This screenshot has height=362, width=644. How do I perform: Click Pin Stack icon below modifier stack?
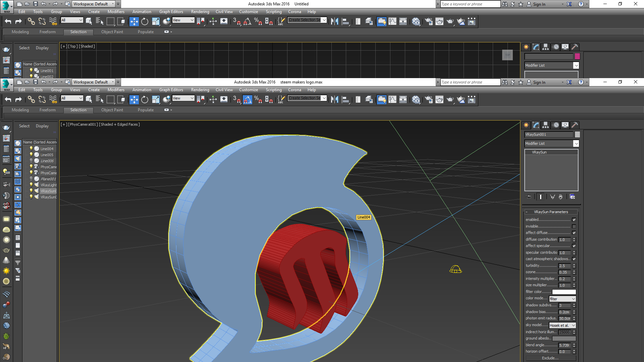coord(529,197)
